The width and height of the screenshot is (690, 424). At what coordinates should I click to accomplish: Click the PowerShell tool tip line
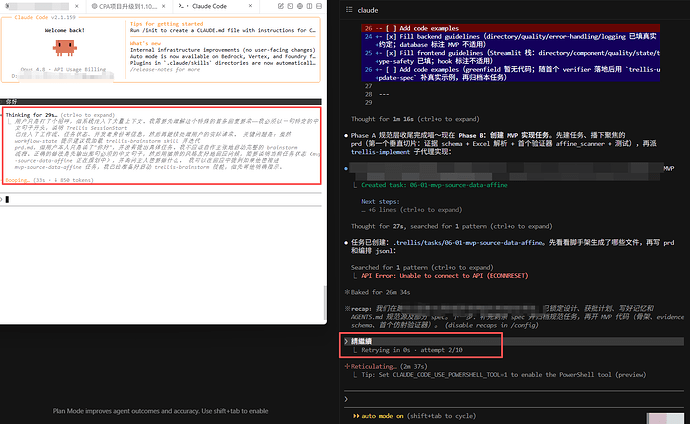pyautogui.click(x=503, y=375)
